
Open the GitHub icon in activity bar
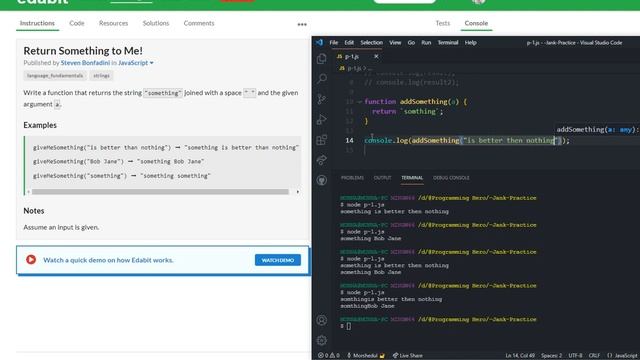(322, 180)
